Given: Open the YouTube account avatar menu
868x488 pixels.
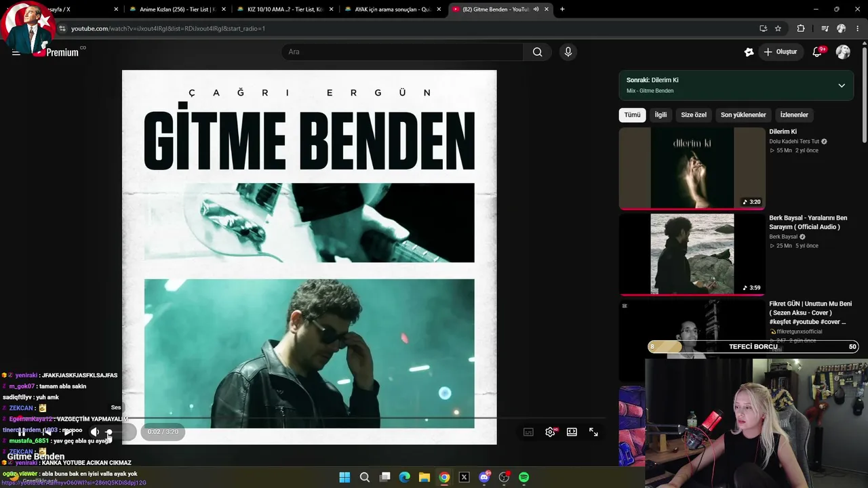Looking at the screenshot, I should (x=843, y=52).
